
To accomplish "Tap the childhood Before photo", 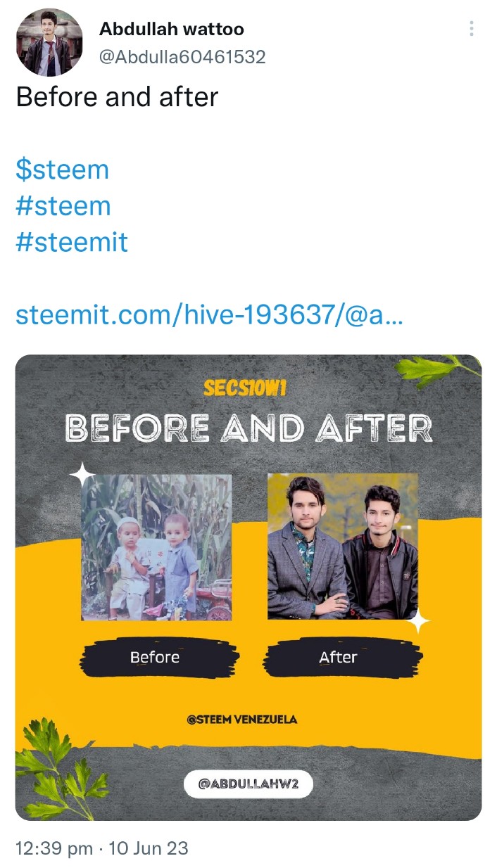I will 156,547.
